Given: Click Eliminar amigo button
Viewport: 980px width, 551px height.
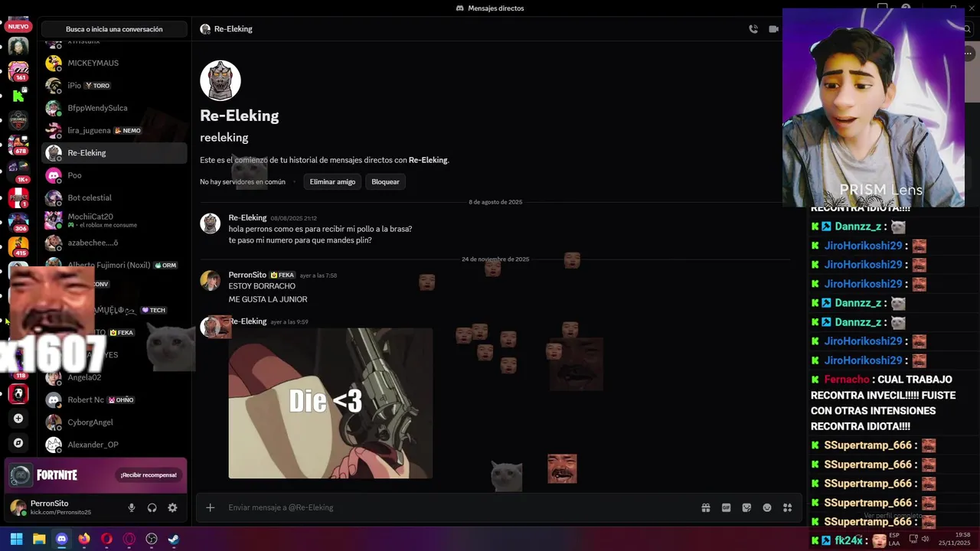Looking at the screenshot, I should (x=332, y=181).
